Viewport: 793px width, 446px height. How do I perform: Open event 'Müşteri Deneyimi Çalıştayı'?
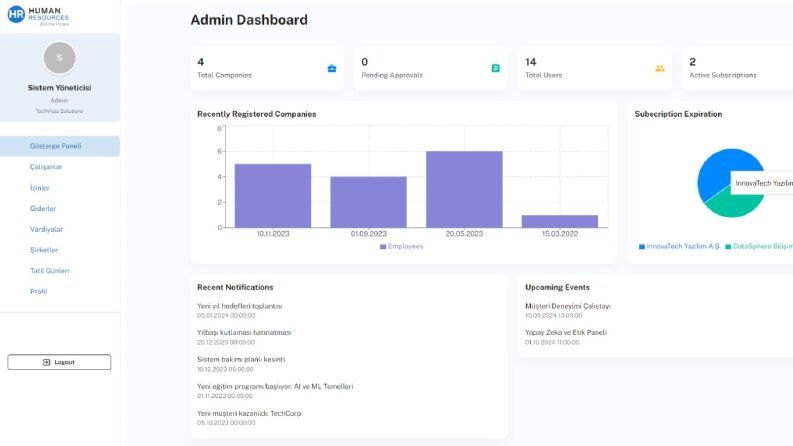568,310
